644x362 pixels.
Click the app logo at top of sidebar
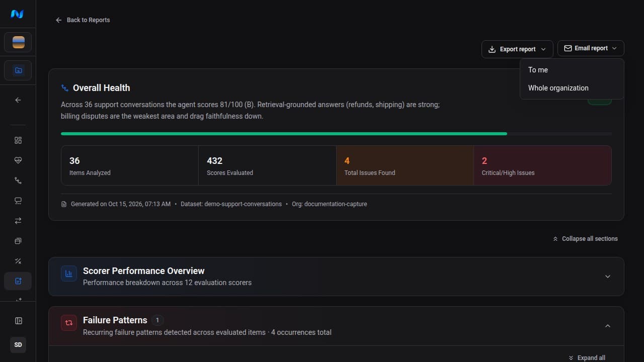18,14
